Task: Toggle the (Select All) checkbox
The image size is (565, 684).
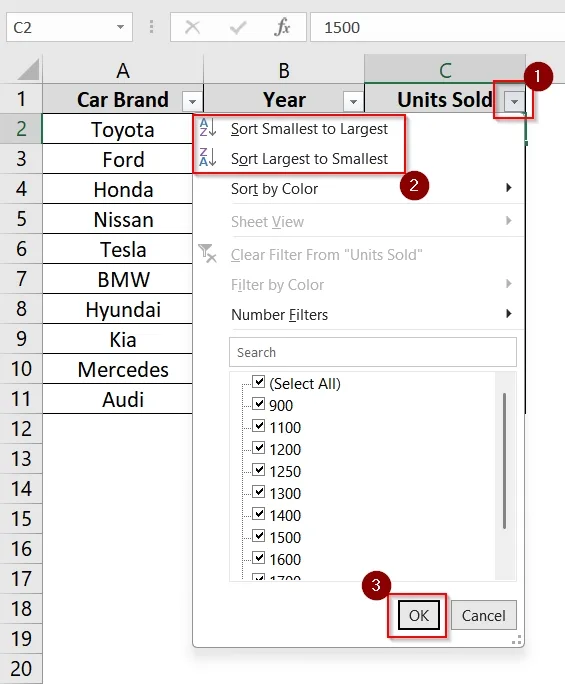Action: [259, 382]
